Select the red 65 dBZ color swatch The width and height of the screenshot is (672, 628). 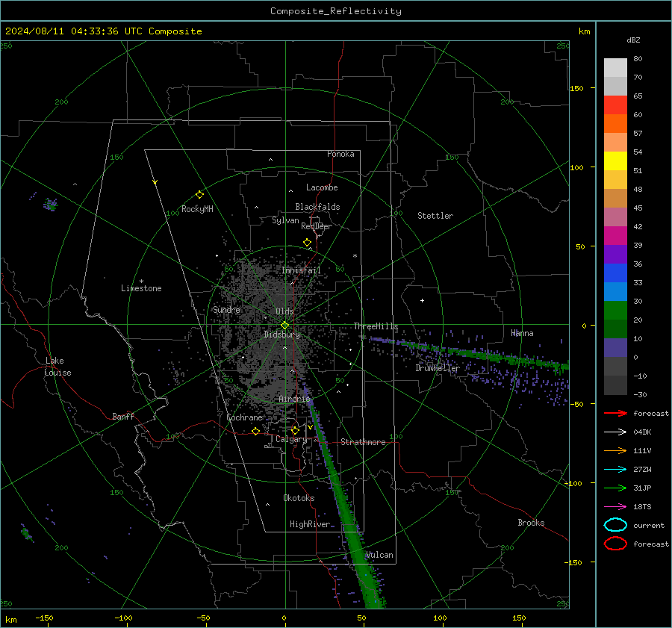pos(615,105)
